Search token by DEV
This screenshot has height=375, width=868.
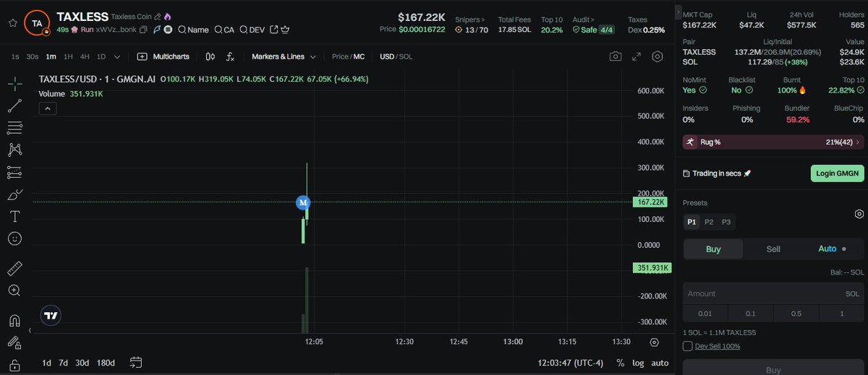point(252,30)
